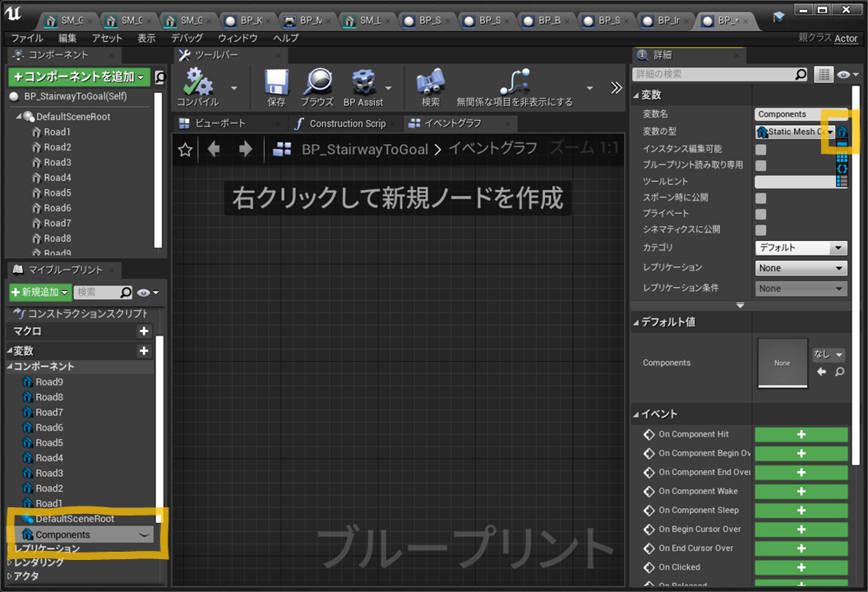Add On Component Hit event
868x592 pixels.
[x=801, y=435]
